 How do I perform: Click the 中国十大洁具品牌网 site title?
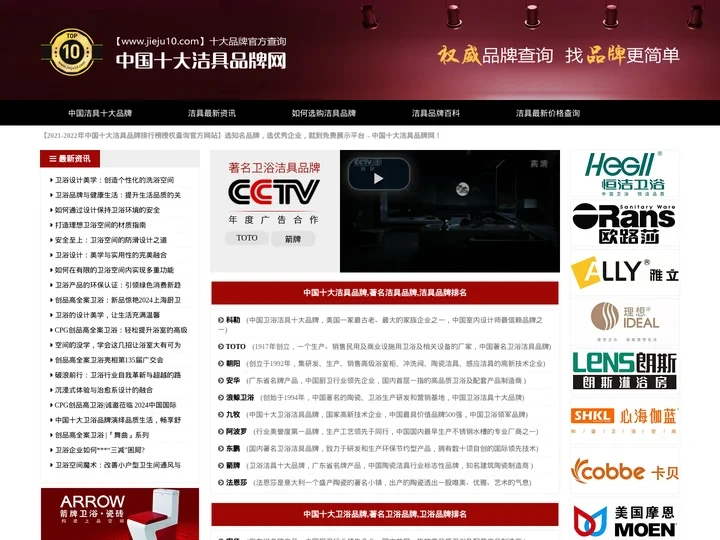pyautogui.click(x=201, y=61)
